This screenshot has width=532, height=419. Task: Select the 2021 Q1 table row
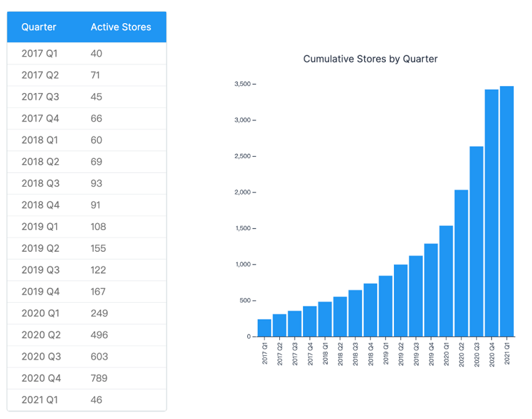click(87, 400)
